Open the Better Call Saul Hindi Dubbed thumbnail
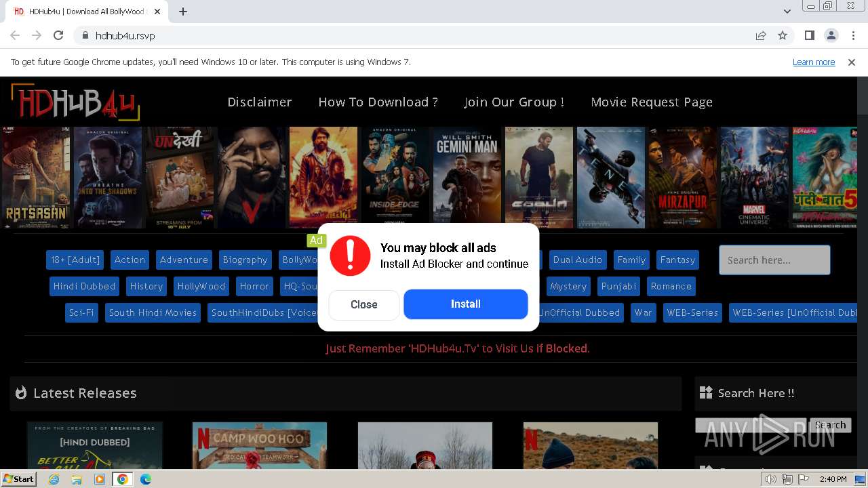The image size is (868, 488). point(95,445)
